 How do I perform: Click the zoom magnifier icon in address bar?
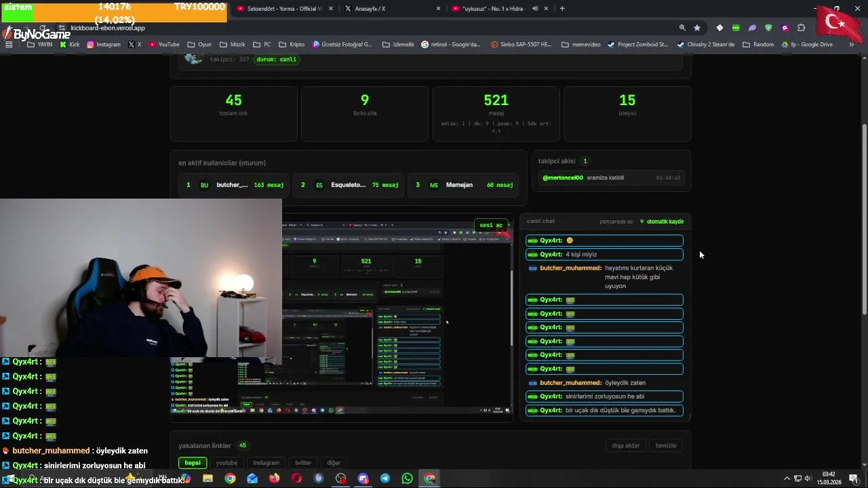coord(682,28)
